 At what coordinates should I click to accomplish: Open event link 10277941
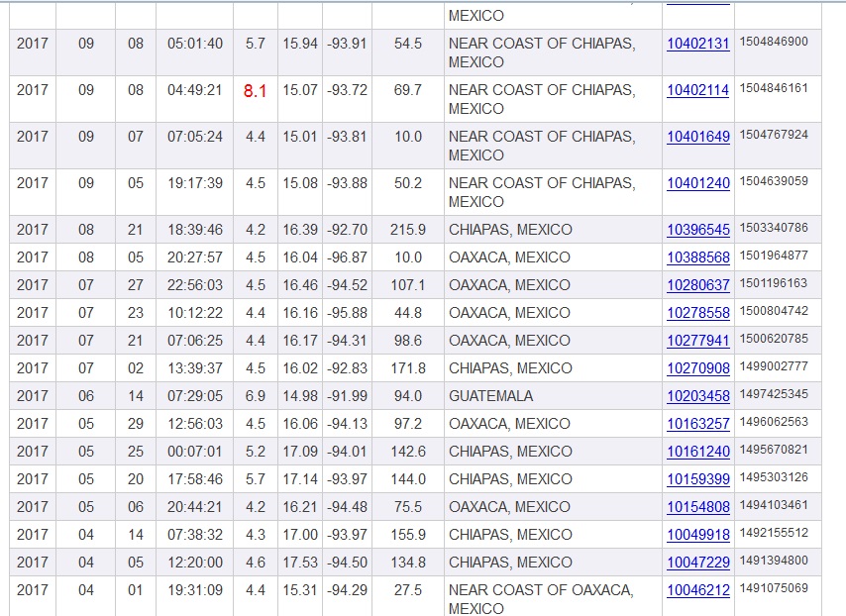click(x=698, y=341)
